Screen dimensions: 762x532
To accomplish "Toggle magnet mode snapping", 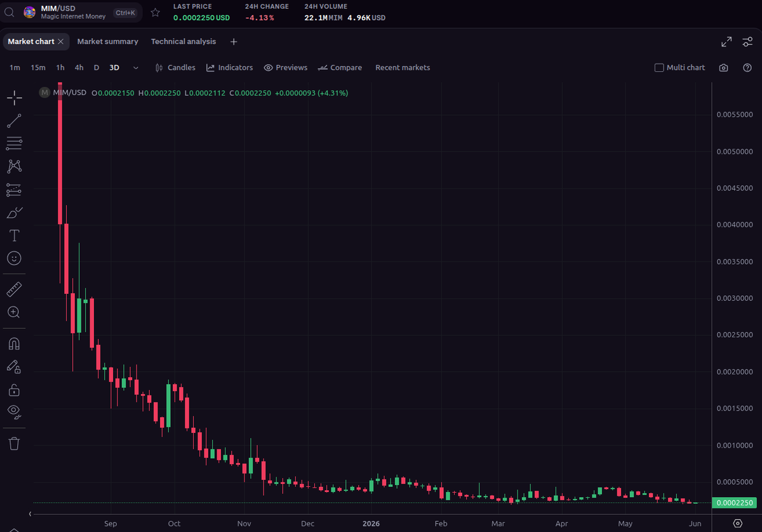I will [14, 343].
